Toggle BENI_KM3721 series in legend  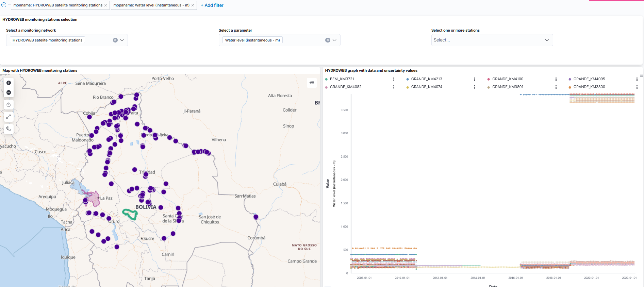click(x=342, y=79)
